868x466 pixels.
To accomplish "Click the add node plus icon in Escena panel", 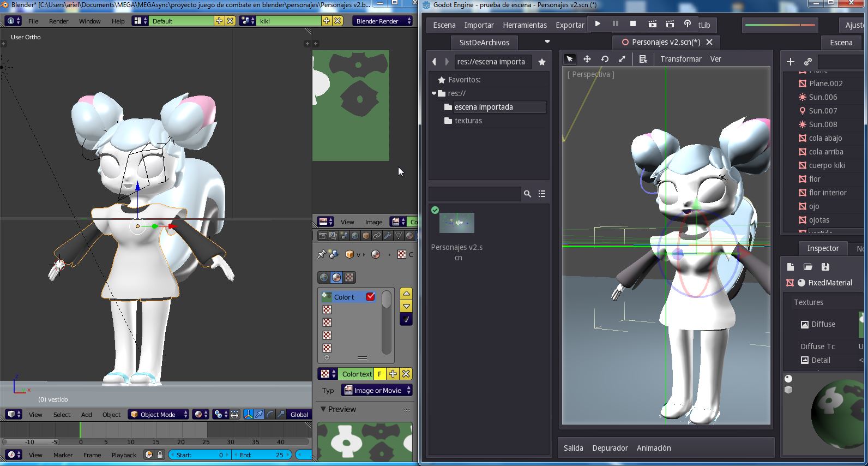I will [790, 62].
